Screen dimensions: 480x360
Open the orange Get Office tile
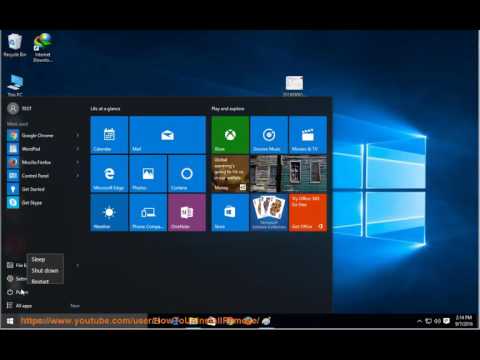pyautogui.click(x=308, y=213)
